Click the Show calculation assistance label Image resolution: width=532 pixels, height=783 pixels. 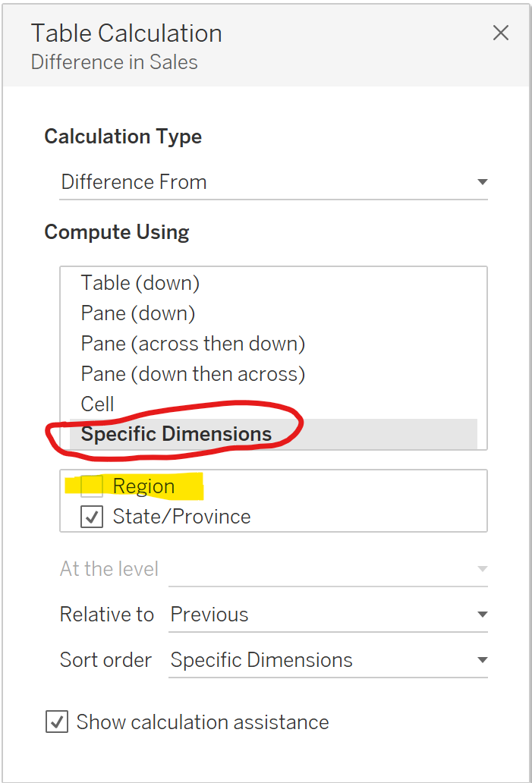(x=203, y=722)
